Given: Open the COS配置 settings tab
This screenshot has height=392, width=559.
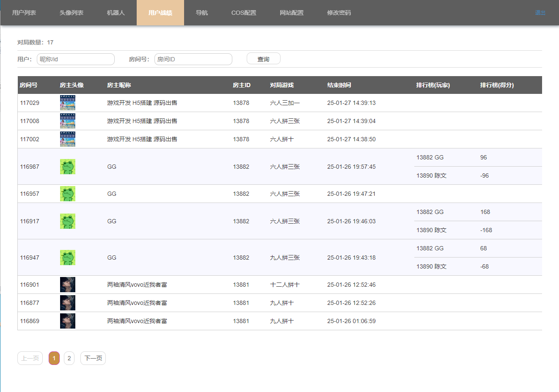Looking at the screenshot, I should tap(243, 13).
